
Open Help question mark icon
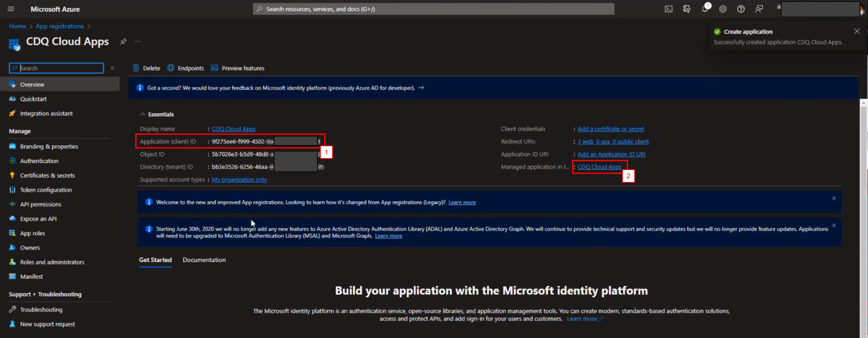click(x=741, y=9)
